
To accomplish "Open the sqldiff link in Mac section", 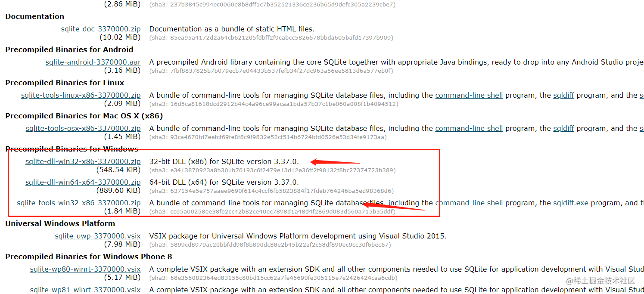I will tap(563, 128).
